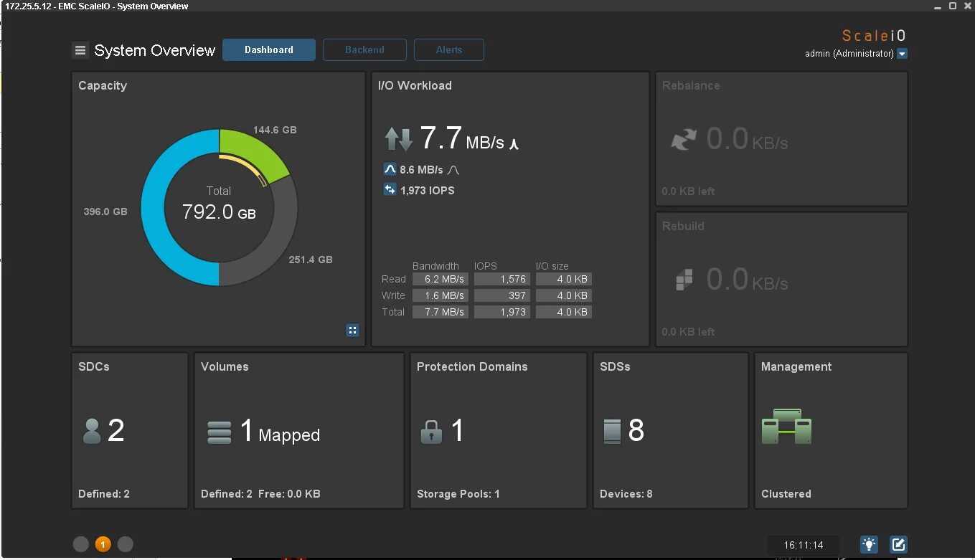Click the Clustered status label
The width and height of the screenshot is (975, 560).
pos(786,494)
